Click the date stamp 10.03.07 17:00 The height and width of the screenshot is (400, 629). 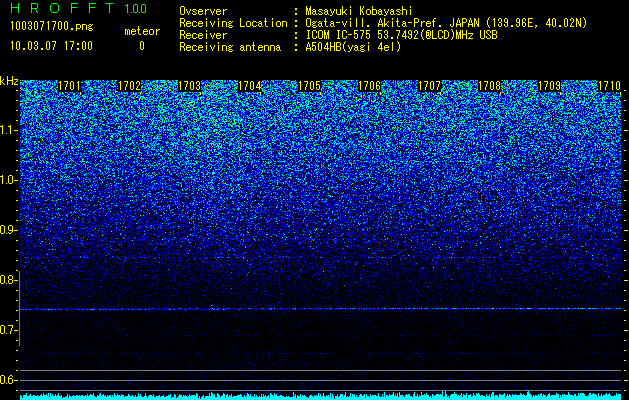(x=52, y=46)
